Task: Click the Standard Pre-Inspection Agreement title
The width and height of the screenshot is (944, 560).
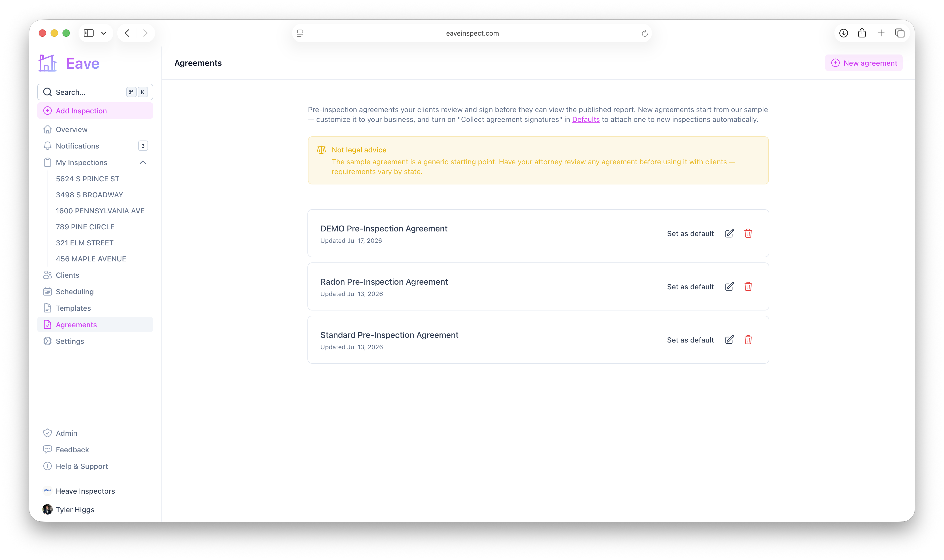Action: pos(389,335)
